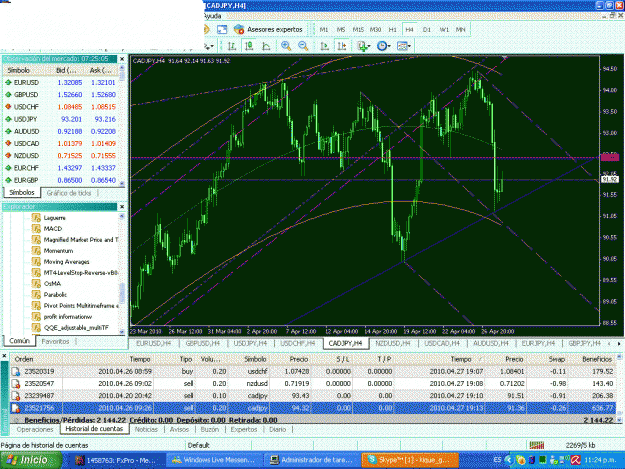Viewport: 625px width, 469px height.
Task: Switch to the USDJPY,H4 chart tab
Action: 250,343
